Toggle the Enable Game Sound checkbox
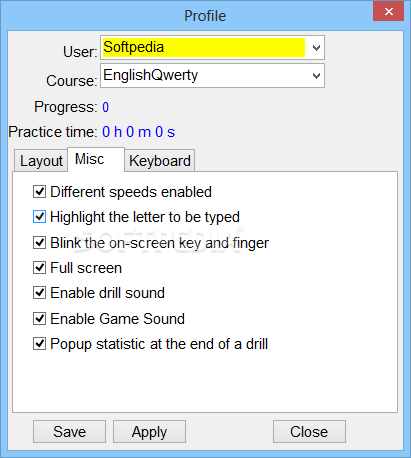This screenshot has height=458, width=411. pyautogui.click(x=39, y=319)
